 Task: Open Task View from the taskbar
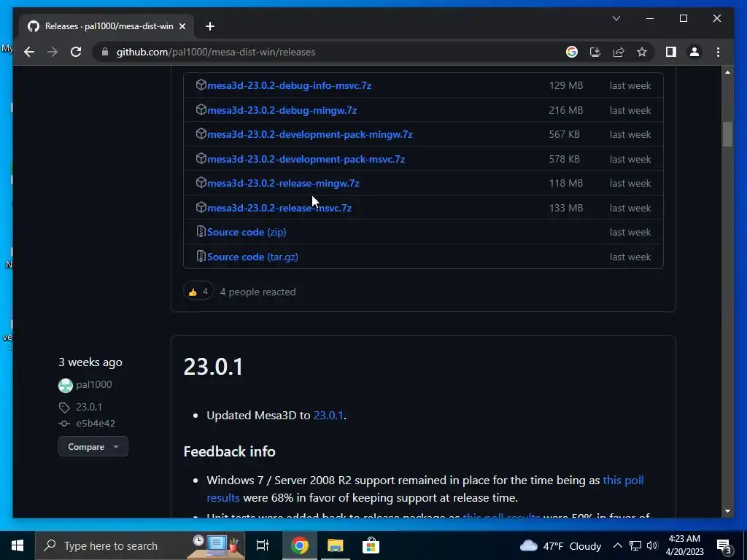point(262,545)
